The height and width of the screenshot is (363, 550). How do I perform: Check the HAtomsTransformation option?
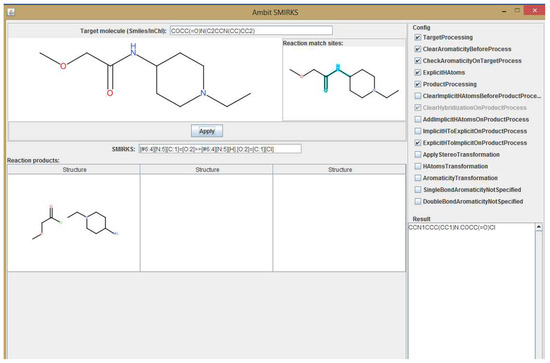[x=418, y=166]
